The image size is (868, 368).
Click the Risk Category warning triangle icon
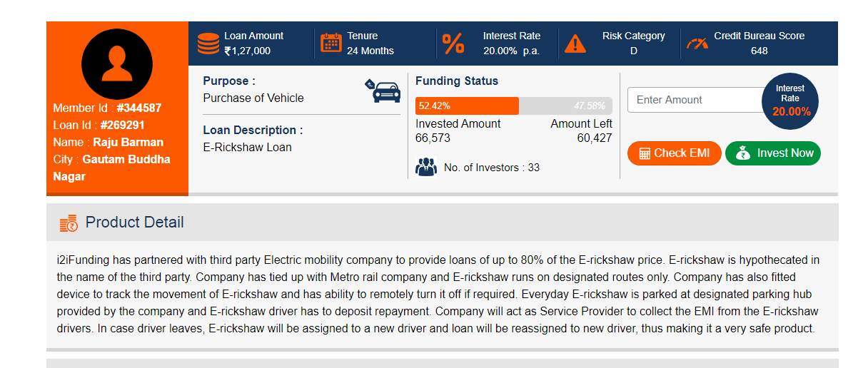[575, 44]
